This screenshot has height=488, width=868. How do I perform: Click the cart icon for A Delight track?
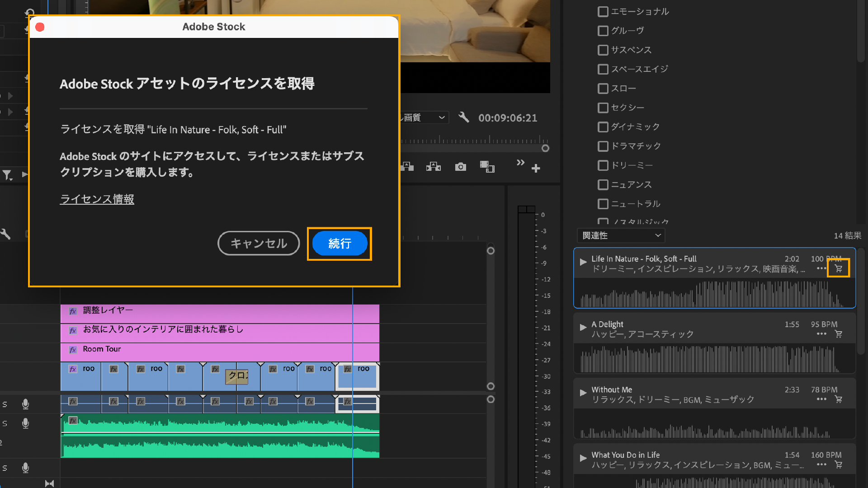[x=838, y=334]
